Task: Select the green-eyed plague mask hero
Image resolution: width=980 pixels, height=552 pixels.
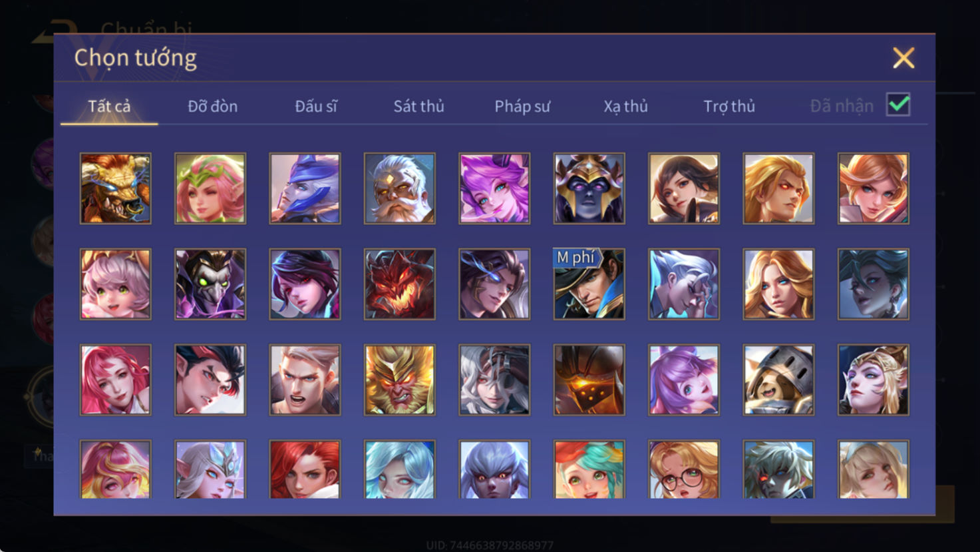Action: [x=210, y=284]
